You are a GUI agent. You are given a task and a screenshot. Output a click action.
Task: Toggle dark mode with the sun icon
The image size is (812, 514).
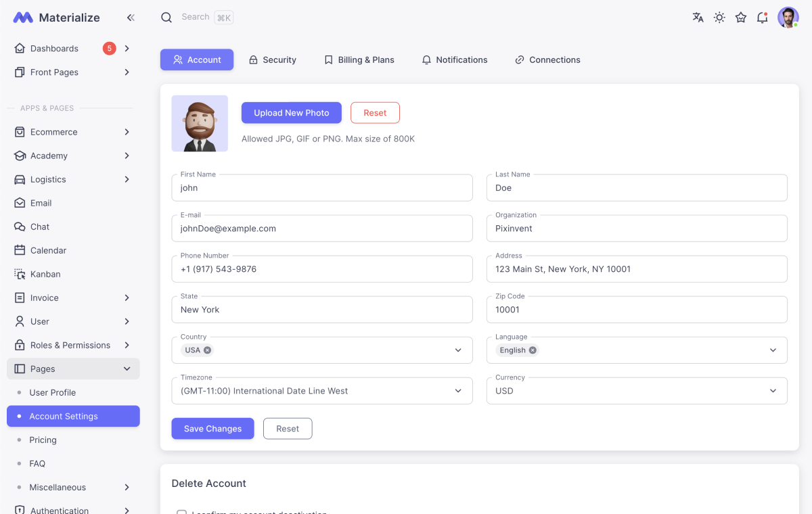point(719,18)
